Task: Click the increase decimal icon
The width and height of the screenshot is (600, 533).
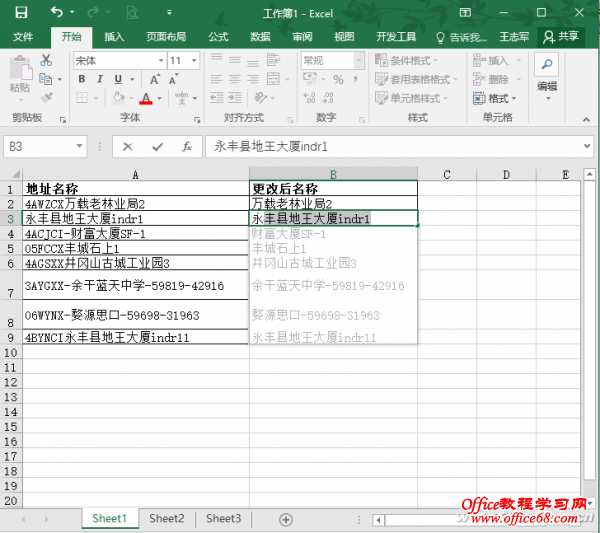Action: pos(309,98)
